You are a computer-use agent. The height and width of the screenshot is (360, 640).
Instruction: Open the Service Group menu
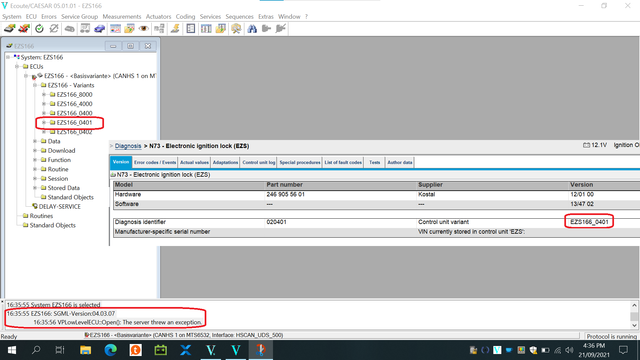tap(80, 17)
